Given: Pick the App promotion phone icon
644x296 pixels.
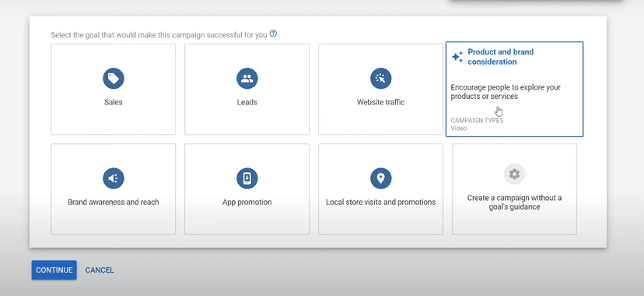Looking at the screenshot, I should coord(247,178).
